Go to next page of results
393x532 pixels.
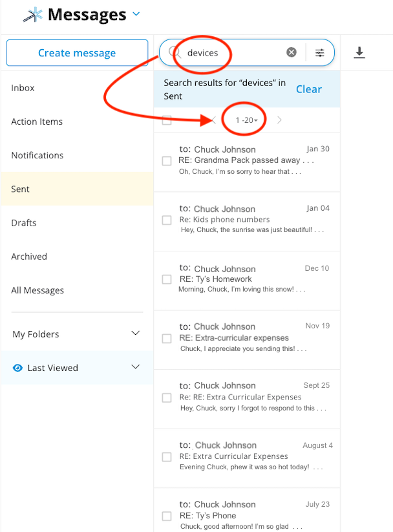click(279, 120)
